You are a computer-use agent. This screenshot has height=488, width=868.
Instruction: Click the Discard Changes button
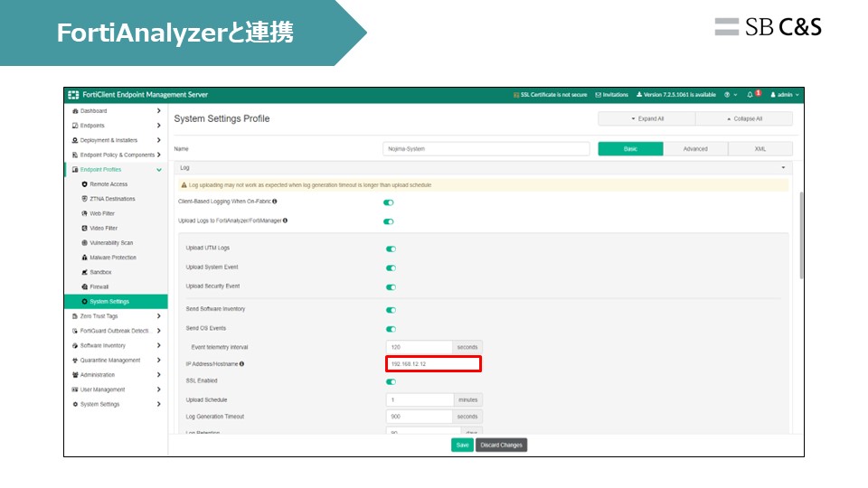pos(501,445)
